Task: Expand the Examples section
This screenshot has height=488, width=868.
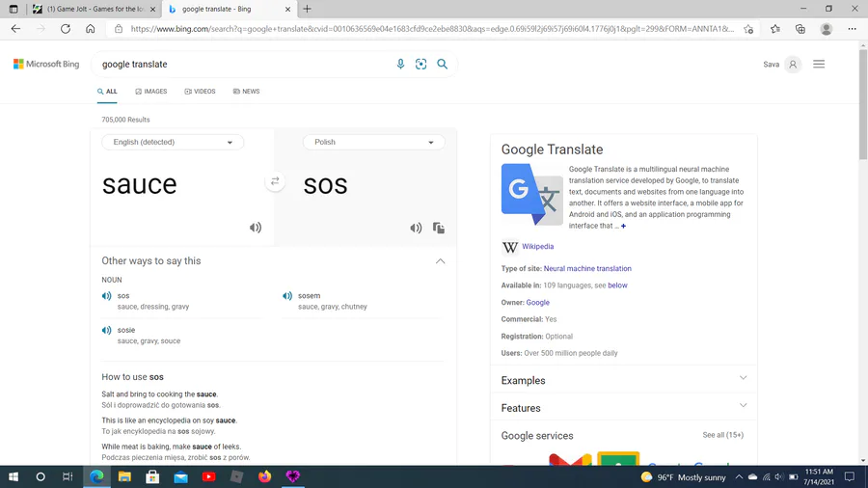Action: (743, 378)
